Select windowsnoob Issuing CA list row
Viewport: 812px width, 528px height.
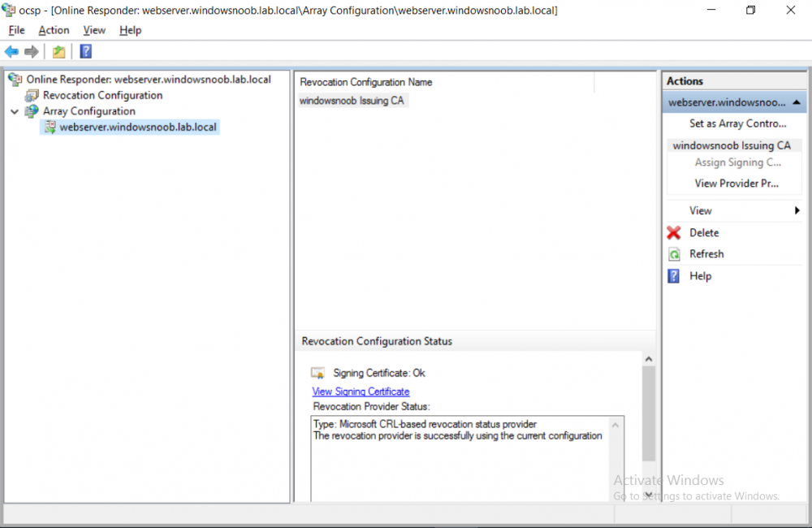pos(352,101)
